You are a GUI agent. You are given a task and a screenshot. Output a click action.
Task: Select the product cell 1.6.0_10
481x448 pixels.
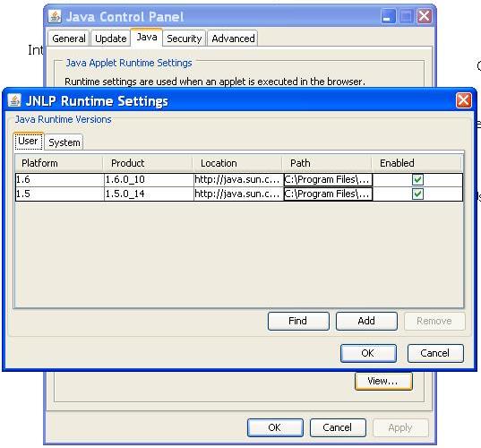click(x=149, y=179)
